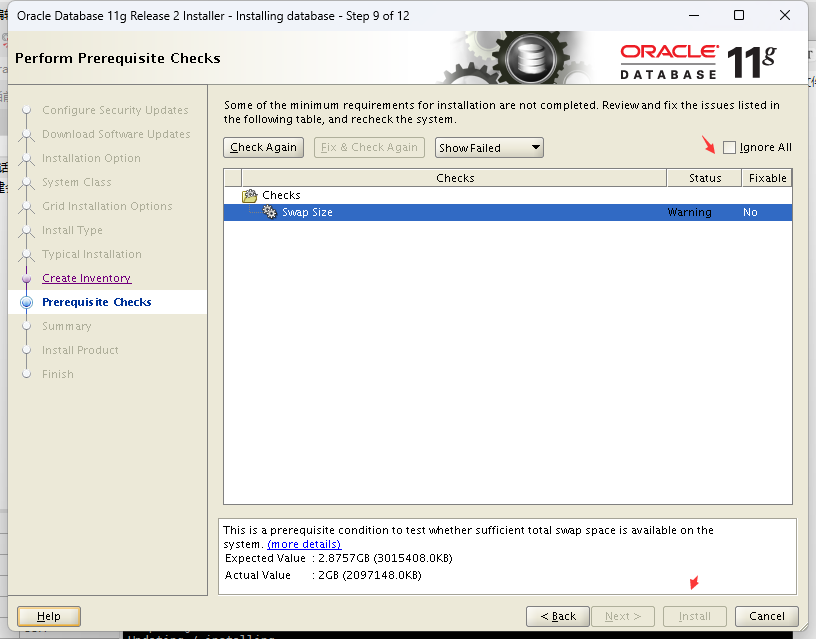The height and width of the screenshot is (639, 816).
Task: Select the Checks root row
Action: click(508, 195)
